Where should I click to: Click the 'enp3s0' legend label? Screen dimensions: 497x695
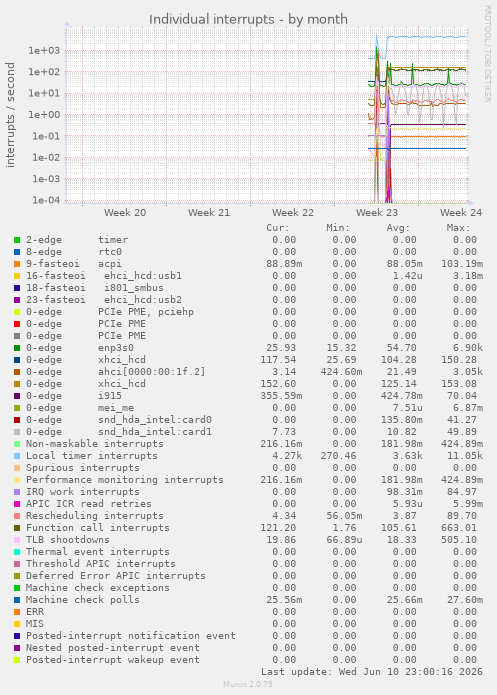coord(116,348)
